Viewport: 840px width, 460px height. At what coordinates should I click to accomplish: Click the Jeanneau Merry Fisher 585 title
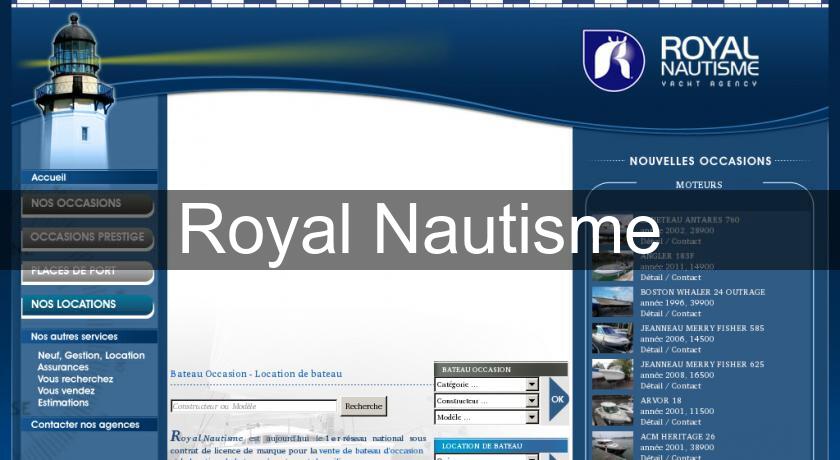pos(702,328)
